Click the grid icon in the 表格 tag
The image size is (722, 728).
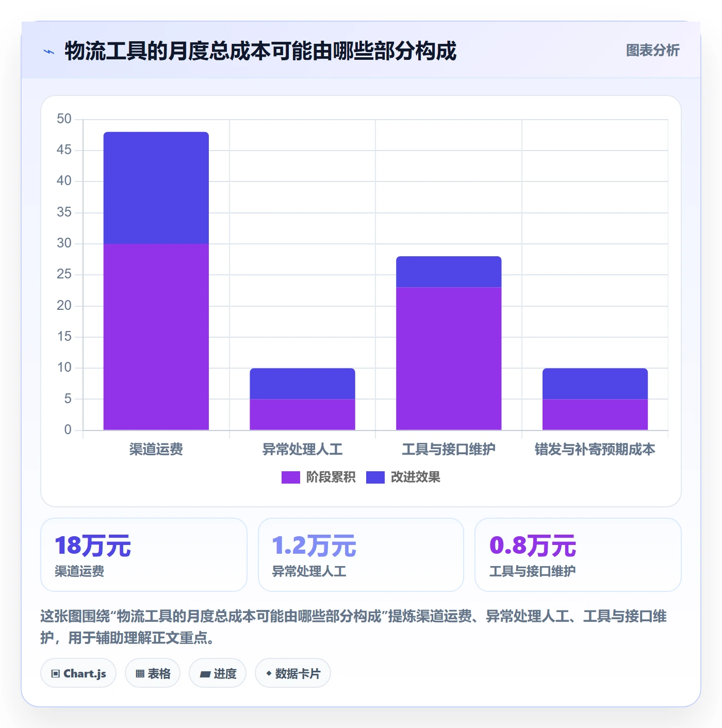pyautogui.click(x=140, y=674)
